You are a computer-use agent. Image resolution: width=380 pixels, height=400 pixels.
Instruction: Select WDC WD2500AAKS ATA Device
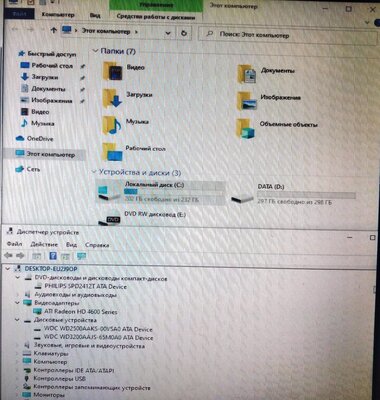point(98,329)
